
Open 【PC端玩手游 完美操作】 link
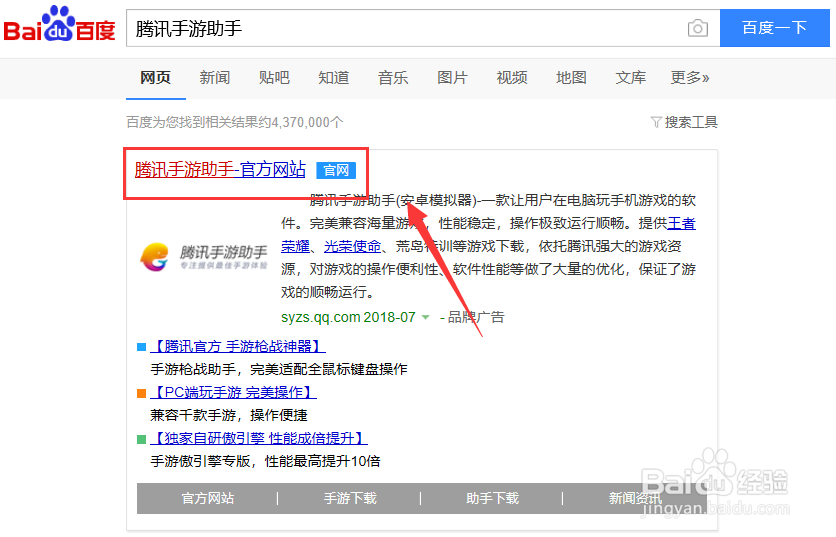pos(234,392)
